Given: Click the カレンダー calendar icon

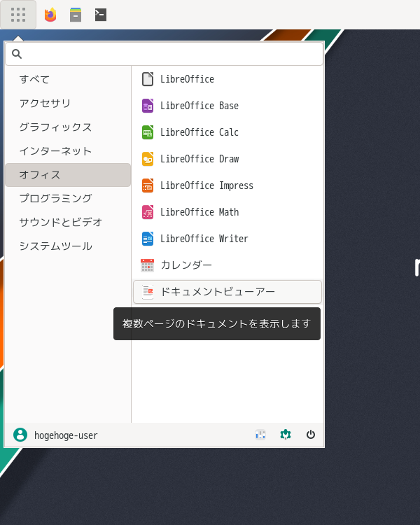Looking at the screenshot, I should 148,265.
